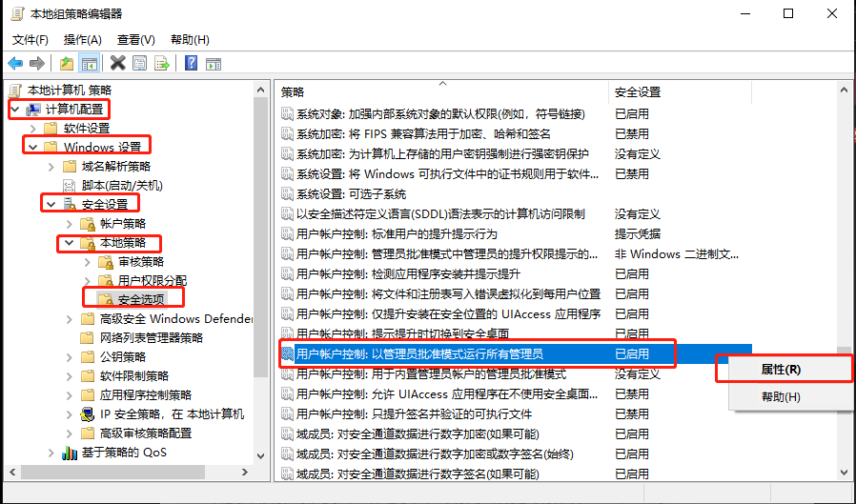Click the Back arrow toolbar icon
This screenshot has width=856, height=504.
15,63
